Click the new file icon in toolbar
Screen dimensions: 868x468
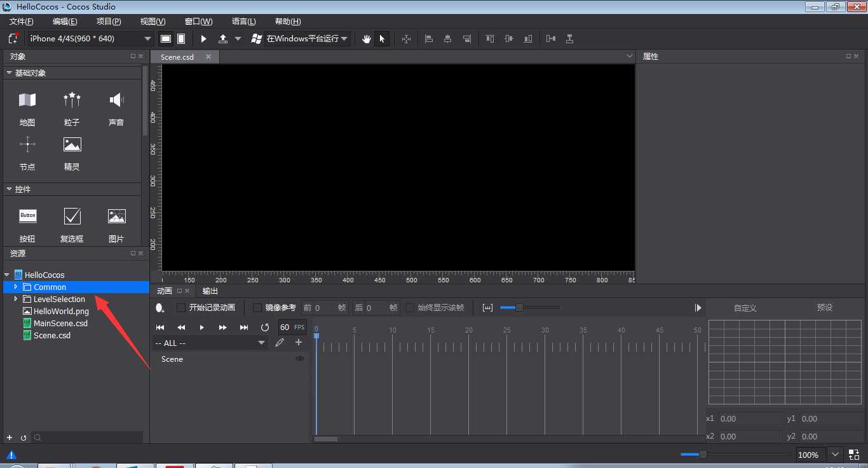click(x=13, y=39)
